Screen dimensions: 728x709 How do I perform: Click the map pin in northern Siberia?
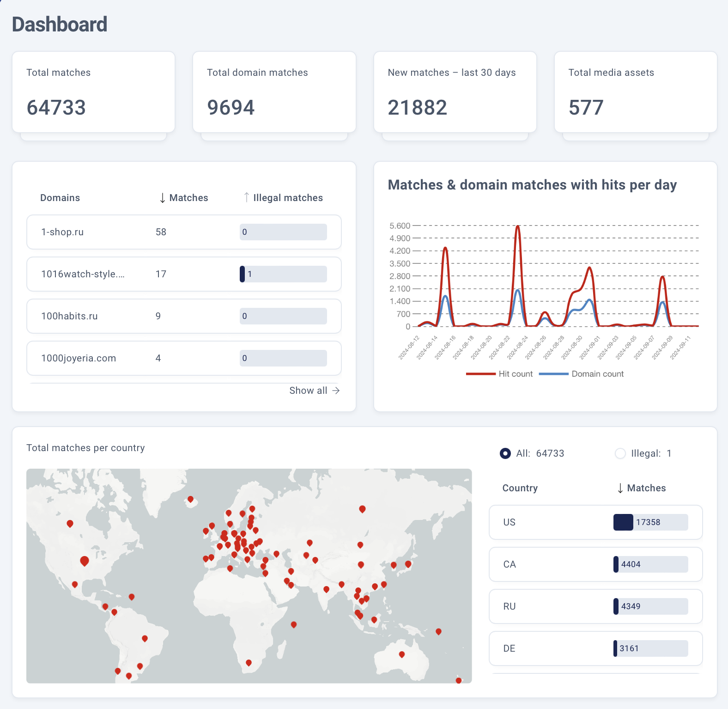point(362,509)
